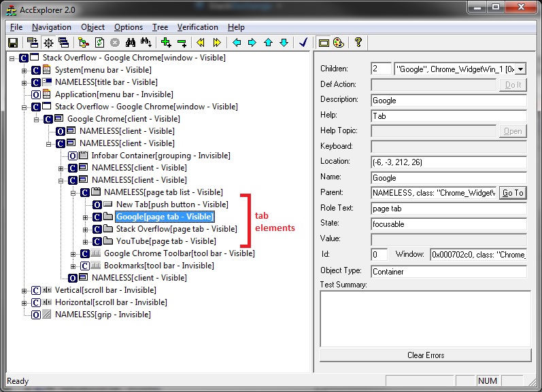This screenshot has height=392, width=542.
Task: Expand the Google page tab node
Action: pos(86,217)
